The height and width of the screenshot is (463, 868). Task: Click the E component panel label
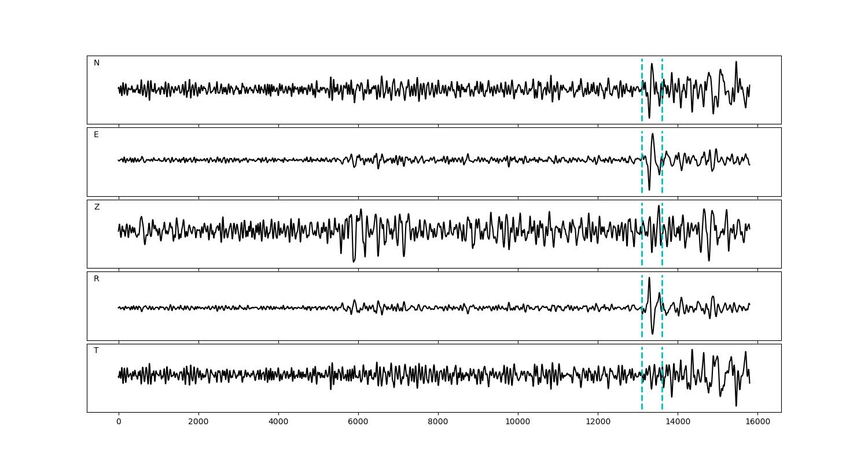click(96, 135)
